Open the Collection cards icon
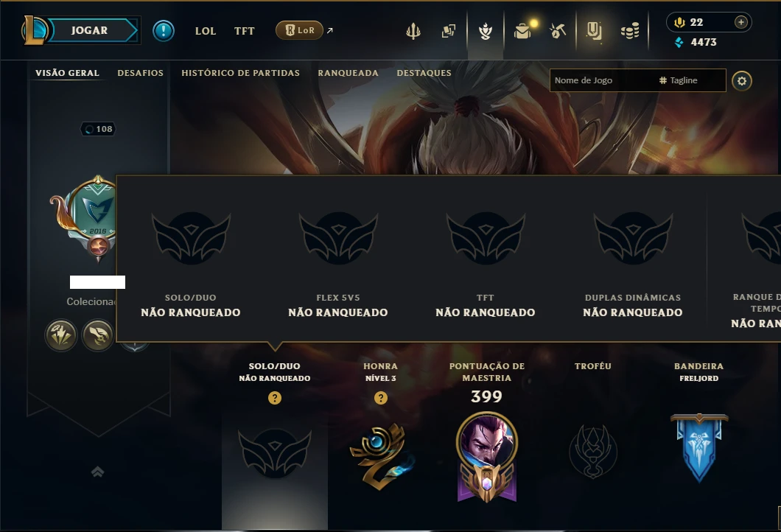 pos(449,31)
